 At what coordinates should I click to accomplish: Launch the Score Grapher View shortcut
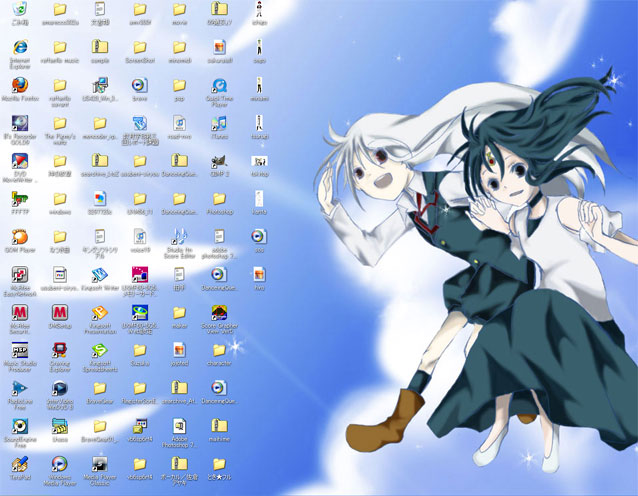click(x=219, y=312)
